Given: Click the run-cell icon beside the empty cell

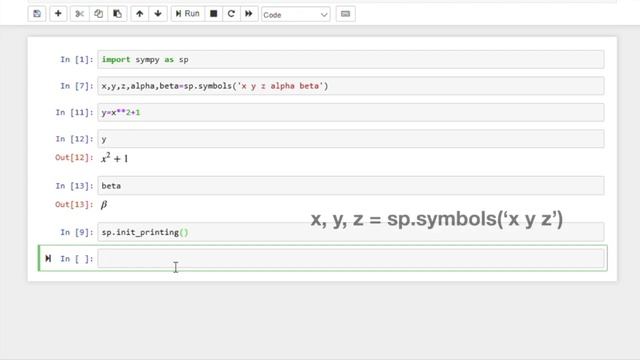Looking at the screenshot, I should tap(48, 258).
